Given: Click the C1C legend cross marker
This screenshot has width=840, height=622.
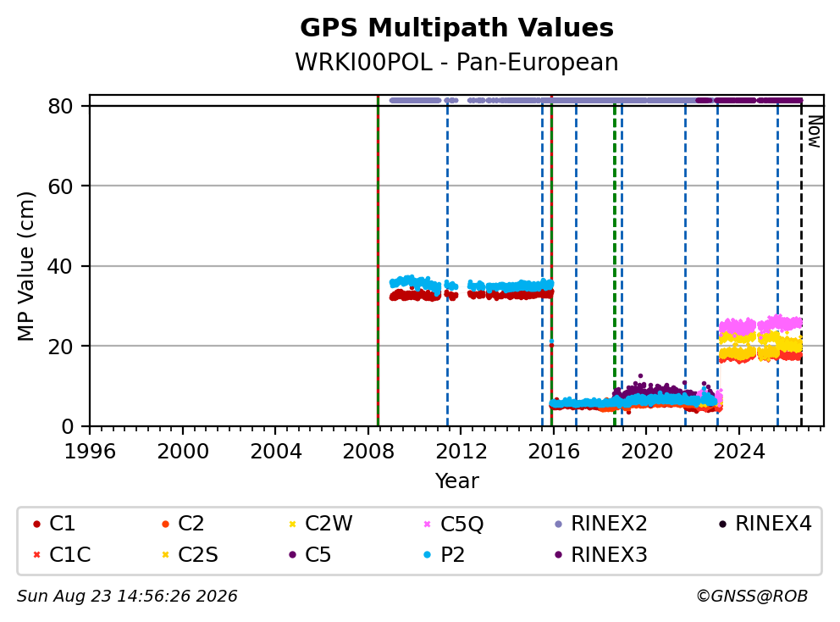Looking at the screenshot, I should pos(36,555).
